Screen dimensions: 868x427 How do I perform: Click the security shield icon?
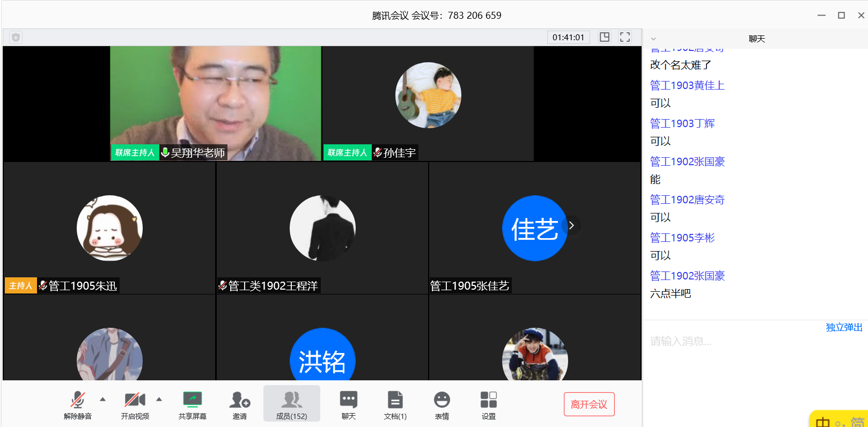16,38
